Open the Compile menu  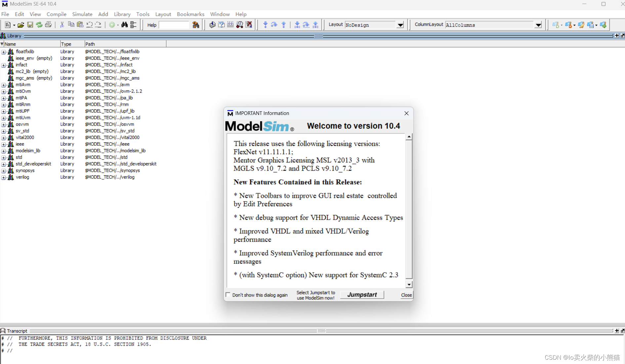57,14
